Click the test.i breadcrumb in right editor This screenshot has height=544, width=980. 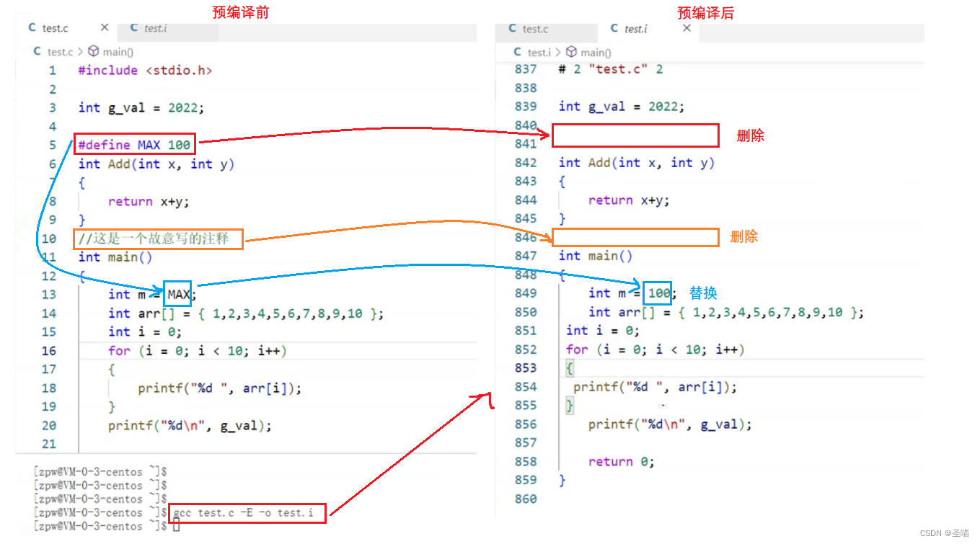(539, 53)
